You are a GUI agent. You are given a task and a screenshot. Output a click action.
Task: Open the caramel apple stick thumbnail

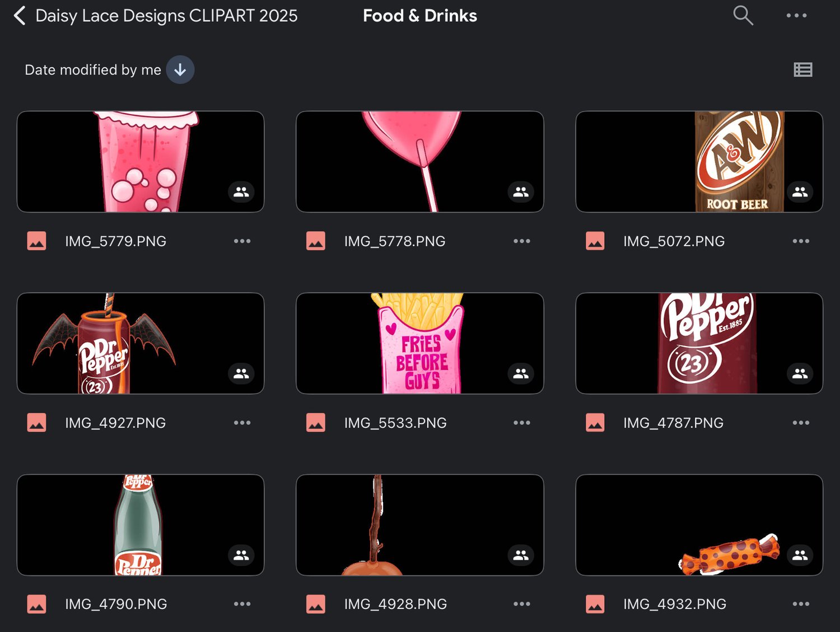point(420,525)
